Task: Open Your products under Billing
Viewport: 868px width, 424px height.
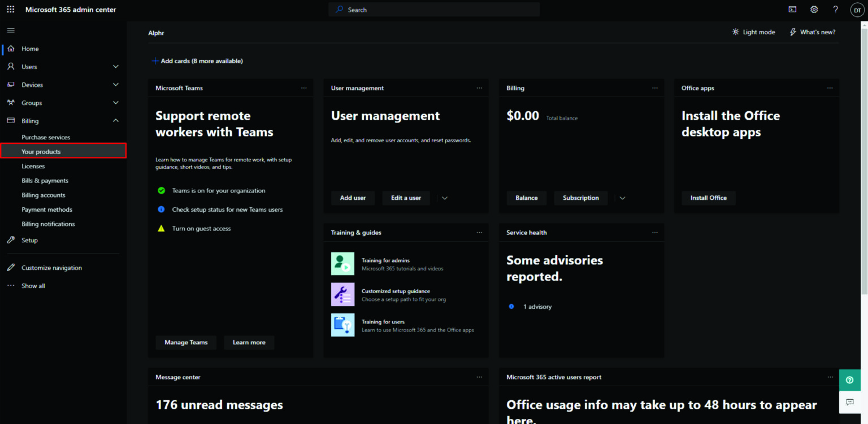Action: (x=63, y=151)
